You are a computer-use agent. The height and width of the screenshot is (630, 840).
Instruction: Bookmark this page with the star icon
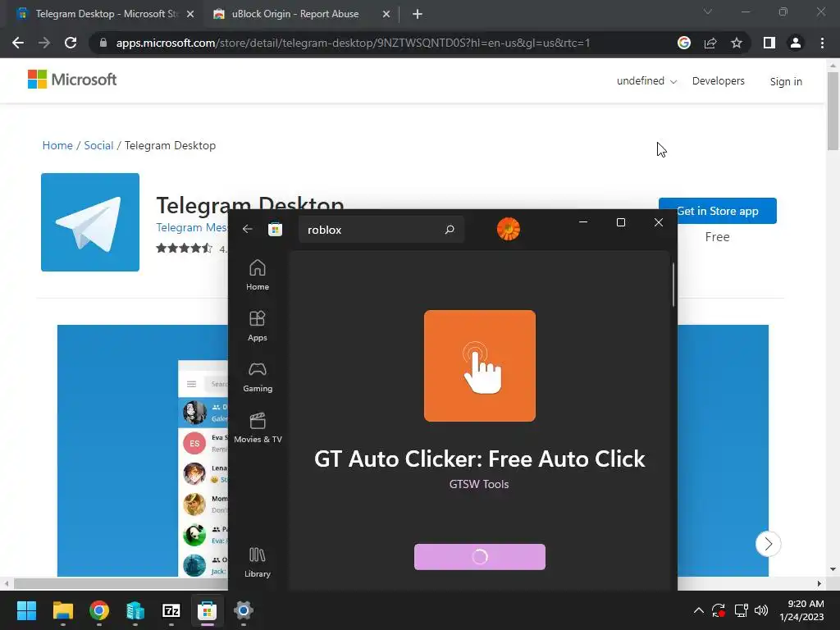tap(737, 43)
